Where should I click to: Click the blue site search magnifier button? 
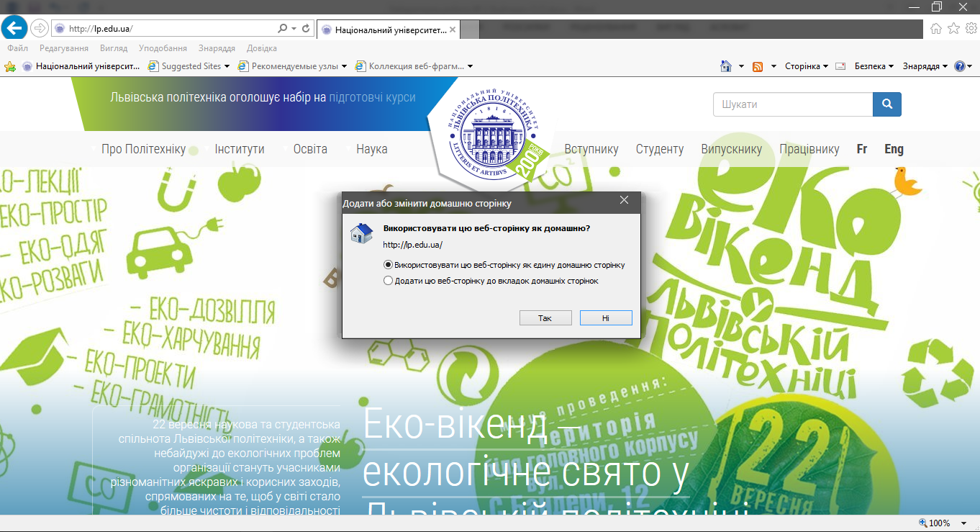887,104
